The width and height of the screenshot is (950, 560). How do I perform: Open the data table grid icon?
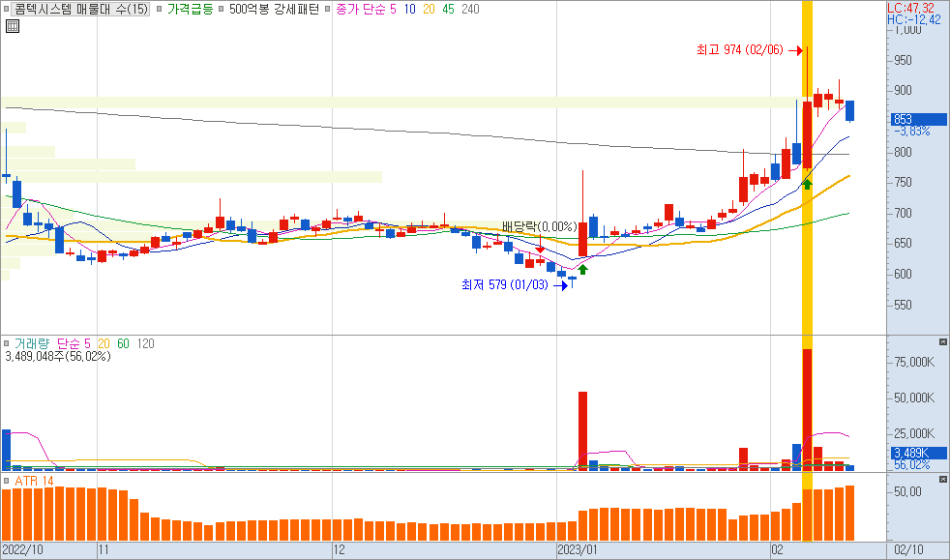pyautogui.click(x=13, y=26)
